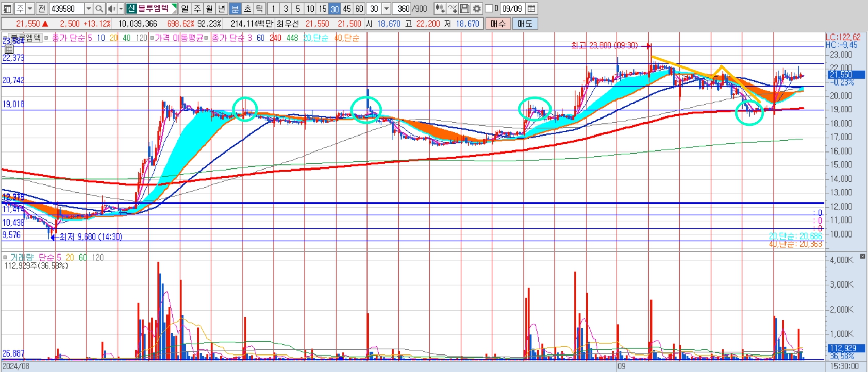Toggle the 종가 단순 3 60 240 legend checkbox
The width and height of the screenshot is (868, 372).
tap(206, 38)
